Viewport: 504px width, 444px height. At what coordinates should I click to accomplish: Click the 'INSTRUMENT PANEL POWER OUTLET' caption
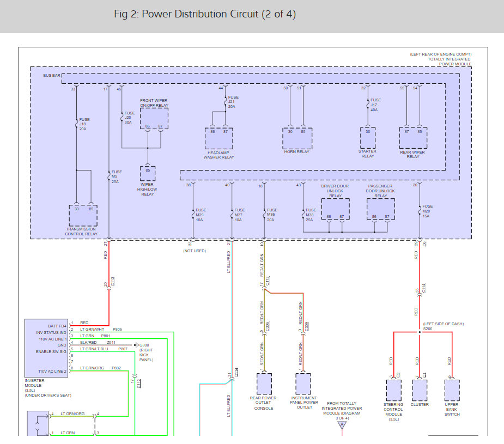pos(304,402)
